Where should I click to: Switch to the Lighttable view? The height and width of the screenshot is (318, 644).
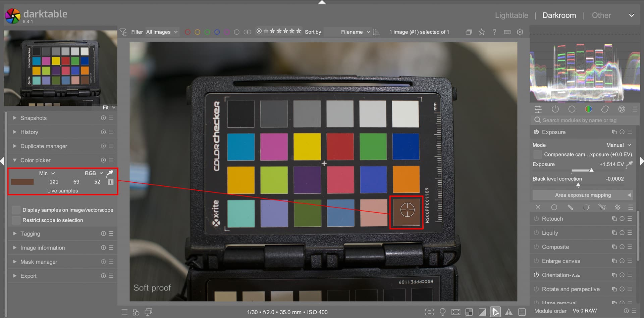coord(511,15)
